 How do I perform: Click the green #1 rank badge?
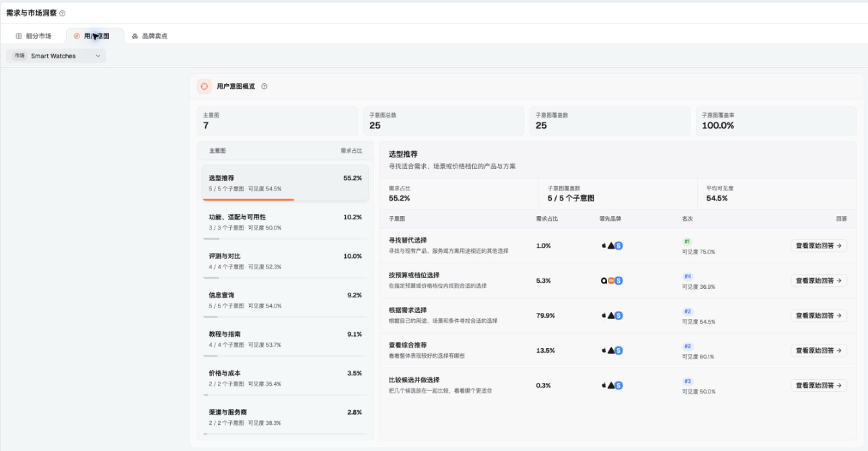(x=687, y=241)
